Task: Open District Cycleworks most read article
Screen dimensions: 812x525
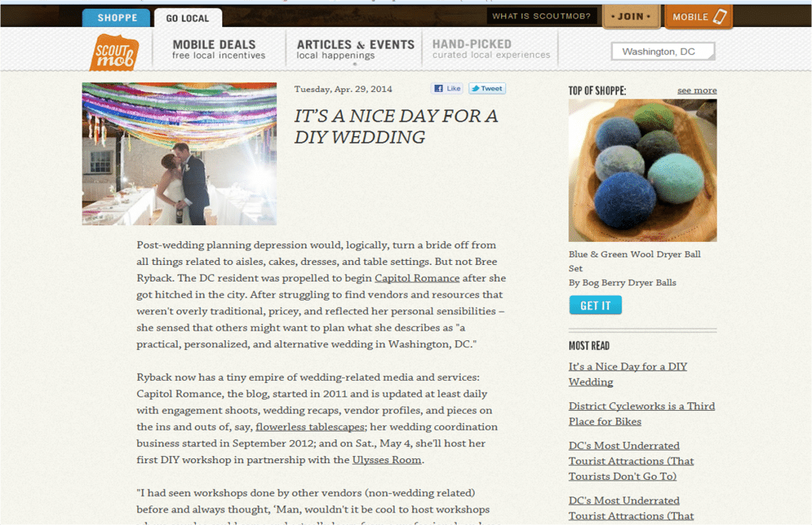Action: (642, 414)
